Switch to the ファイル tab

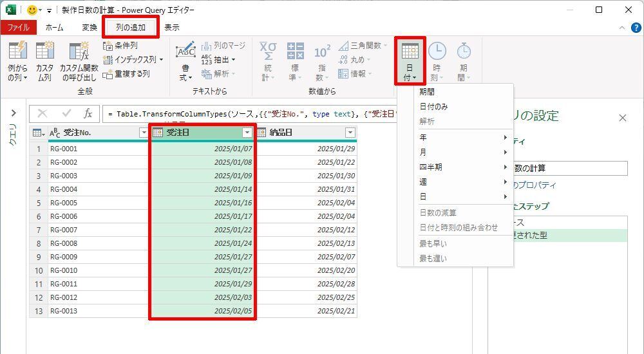[x=18, y=28]
